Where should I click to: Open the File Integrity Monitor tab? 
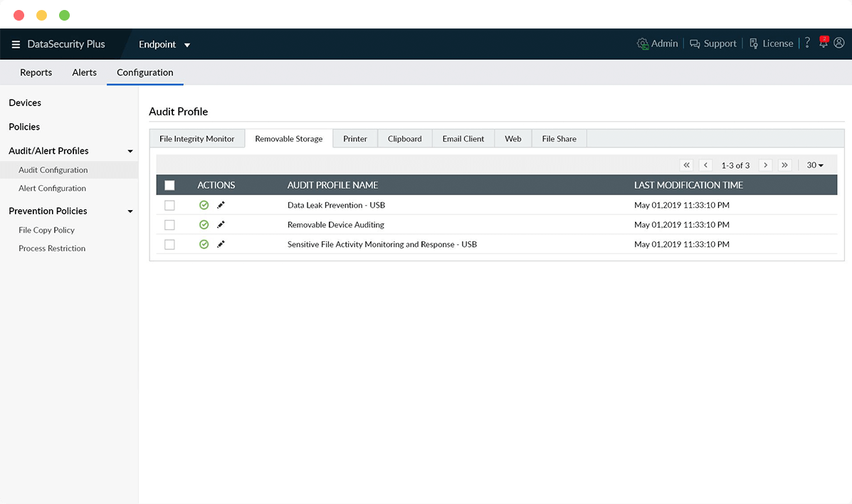(196, 139)
